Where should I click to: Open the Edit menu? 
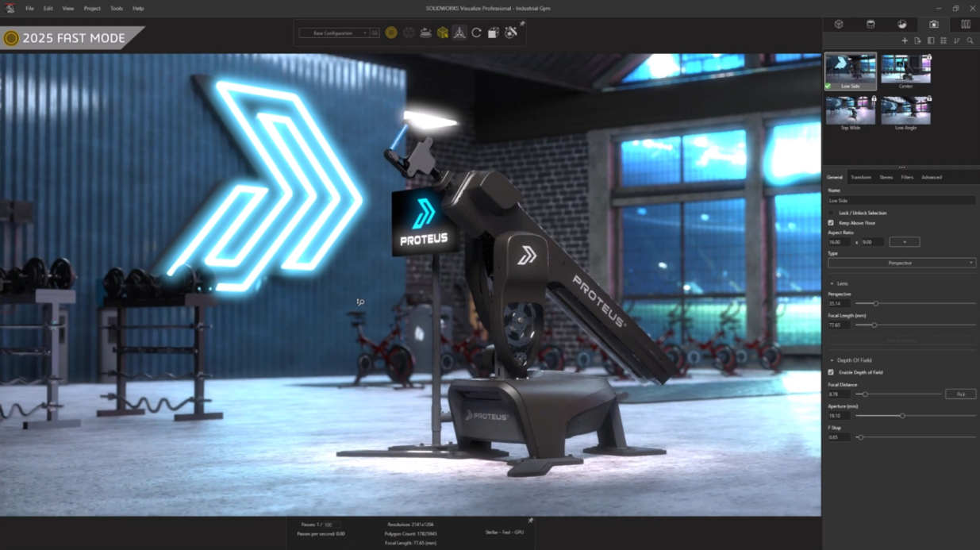[48, 8]
